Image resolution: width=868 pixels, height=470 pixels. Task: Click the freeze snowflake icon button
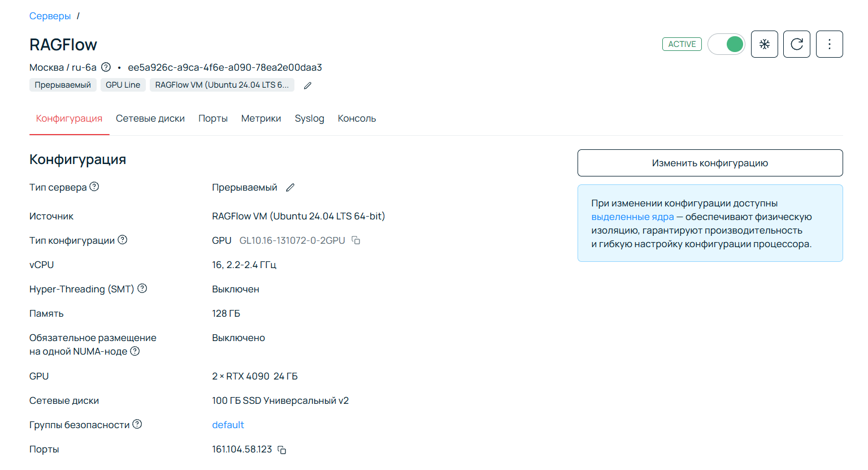[x=765, y=44]
